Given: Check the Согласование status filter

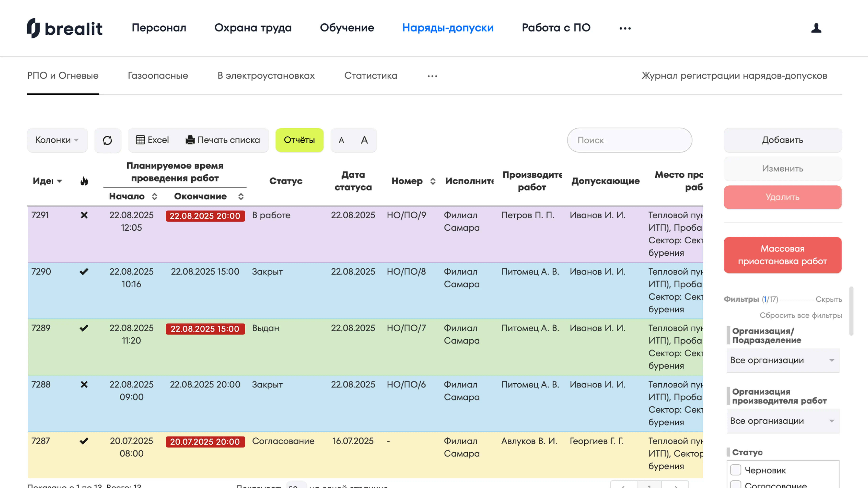Looking at the screenshot, I should click(736, 485).
